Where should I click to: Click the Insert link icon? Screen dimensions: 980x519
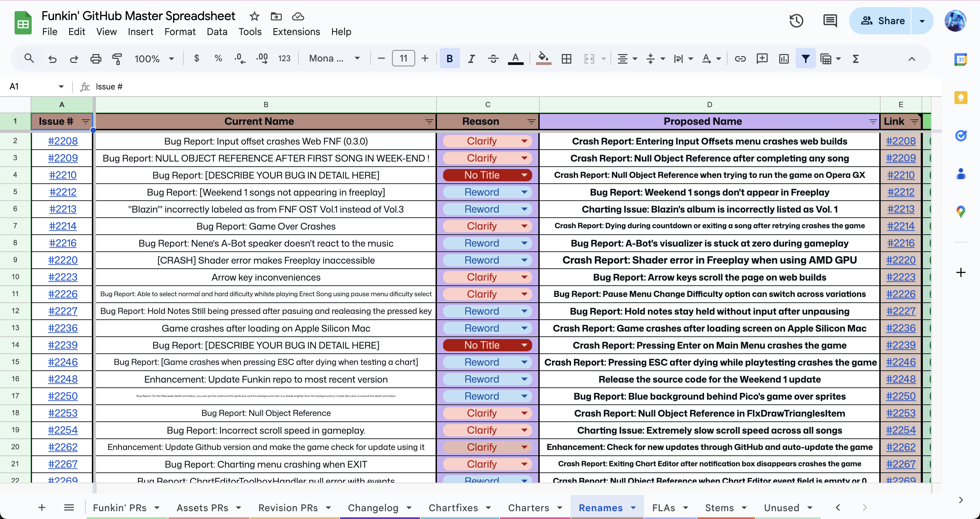click(x=740, y=58)
